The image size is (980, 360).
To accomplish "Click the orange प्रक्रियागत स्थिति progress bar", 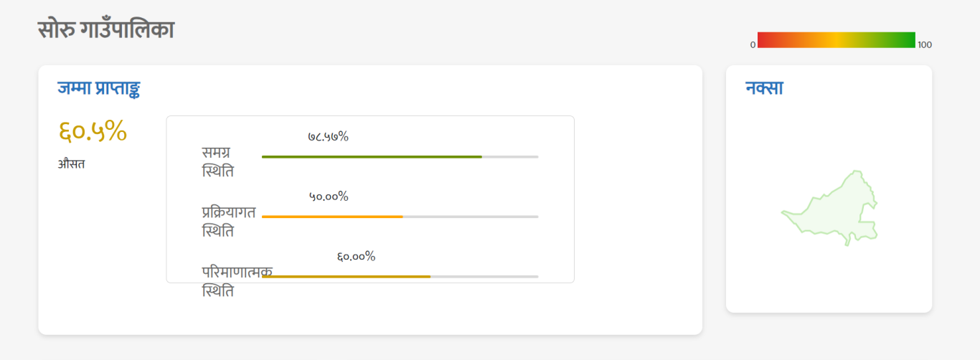I will [x=332, y=217].
